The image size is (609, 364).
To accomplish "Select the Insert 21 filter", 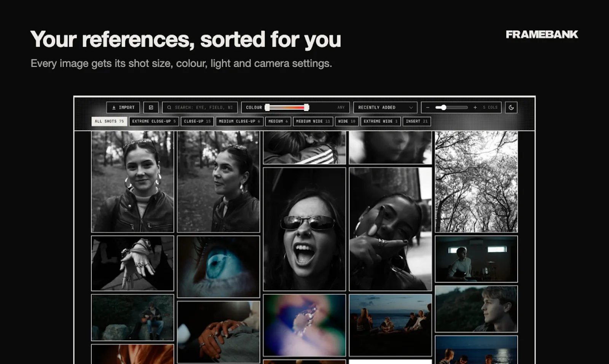I will tap(417, 121).
